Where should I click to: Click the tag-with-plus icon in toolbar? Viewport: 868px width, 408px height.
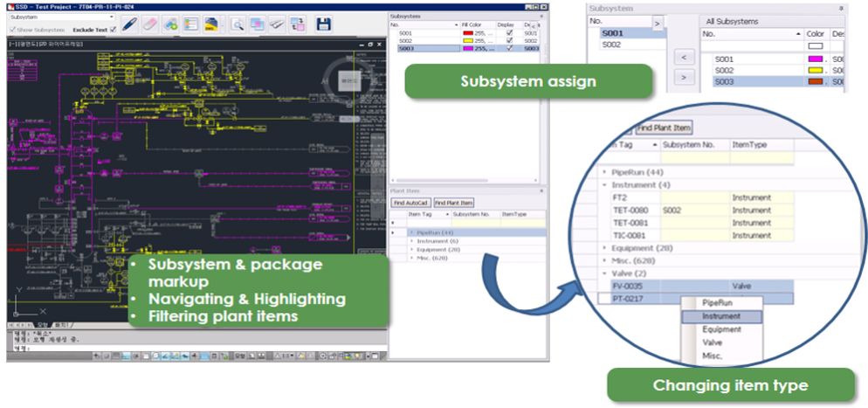[x=170, y=24]
